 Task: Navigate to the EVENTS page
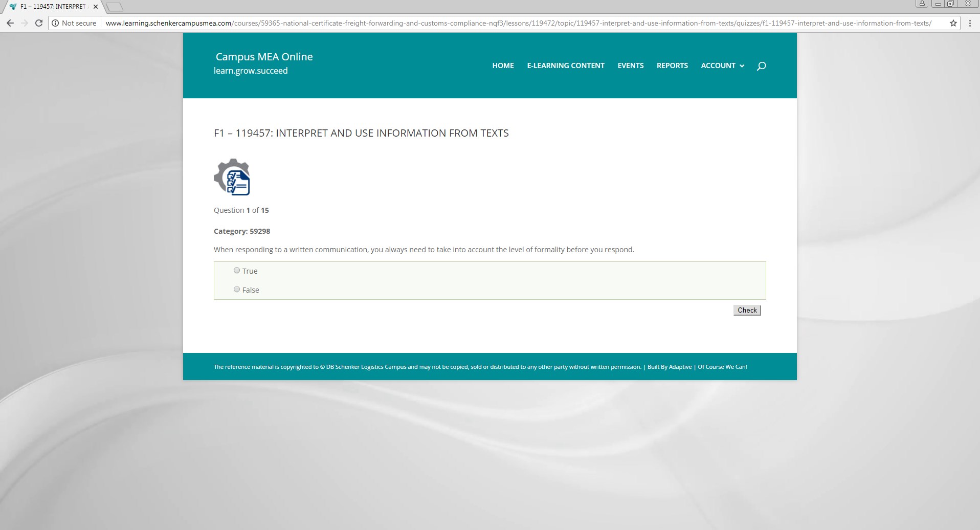pos(630,65)
